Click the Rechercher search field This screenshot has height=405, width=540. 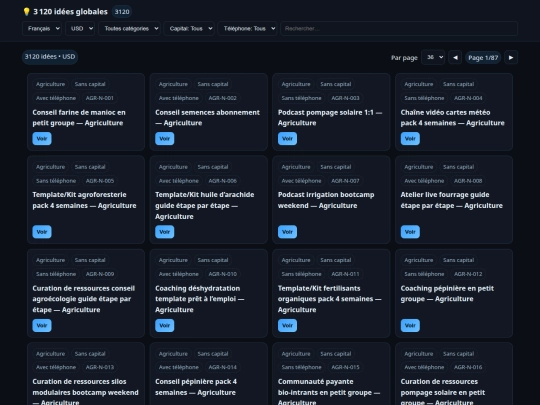[x=399, y=29]
